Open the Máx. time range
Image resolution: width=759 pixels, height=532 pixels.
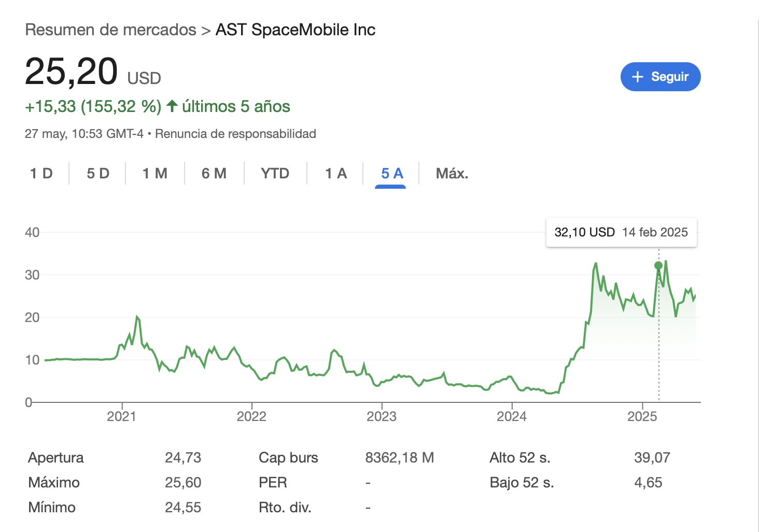point(452,173)
